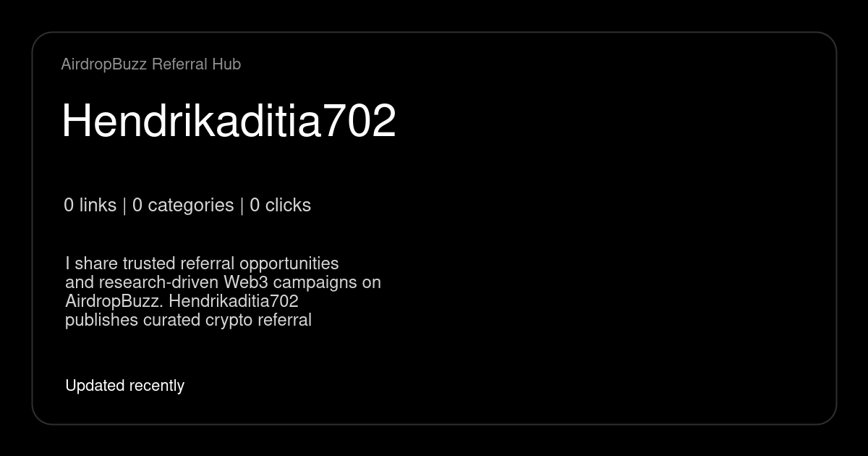Viewport: 868px width, 456px height.
Task: Click the "0 clicks" counter
Action: pyautogui.click(x=280, y=206)
